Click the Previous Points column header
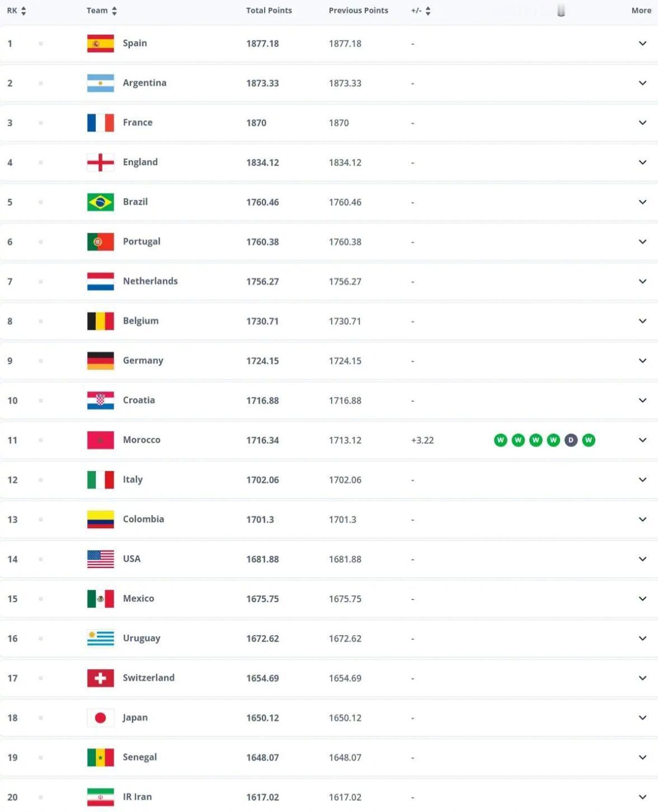The image size is (658, 812). coord(358,11)
